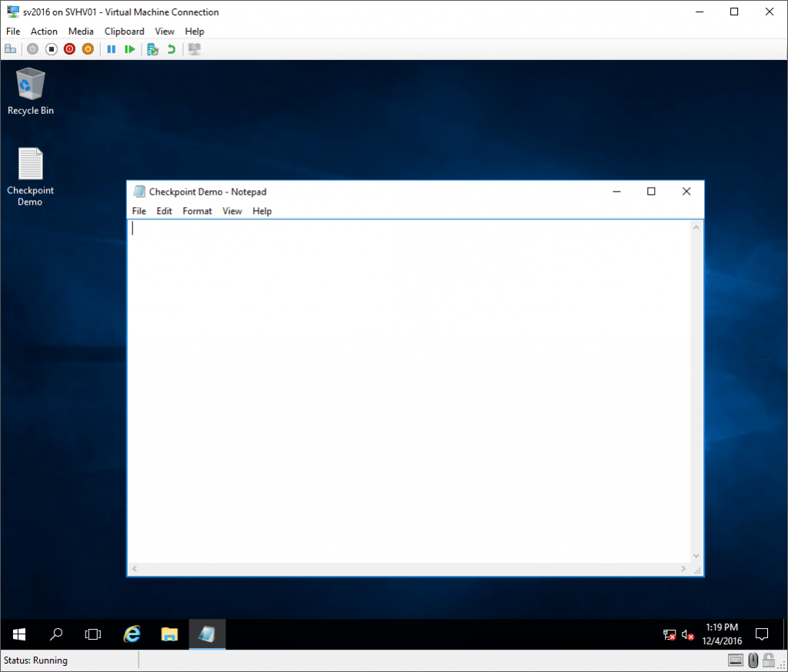The image size is (788, 672).
Task: Open the VM Connection File menu
Action: (x=13, y=31)
